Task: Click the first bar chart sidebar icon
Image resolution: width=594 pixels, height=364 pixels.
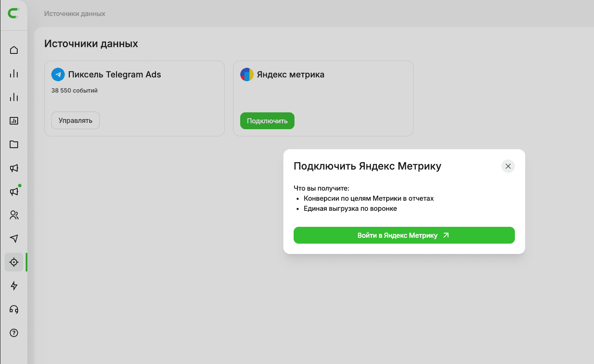Action: [x=14, y=74]
